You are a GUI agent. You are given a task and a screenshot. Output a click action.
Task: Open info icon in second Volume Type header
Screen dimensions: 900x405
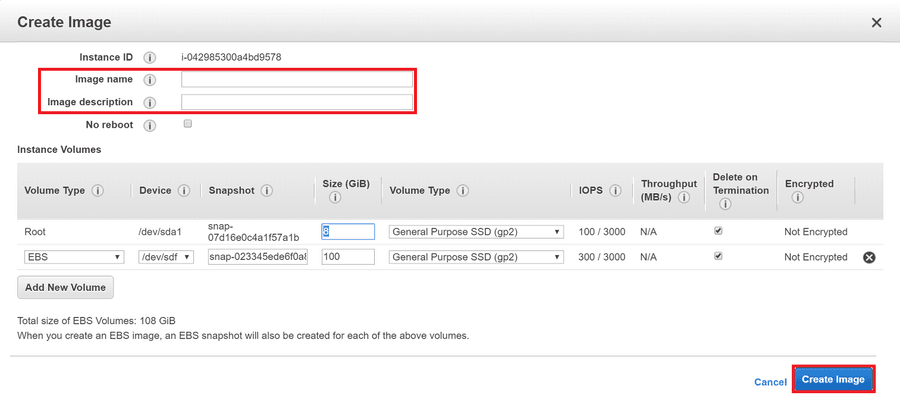463,191
